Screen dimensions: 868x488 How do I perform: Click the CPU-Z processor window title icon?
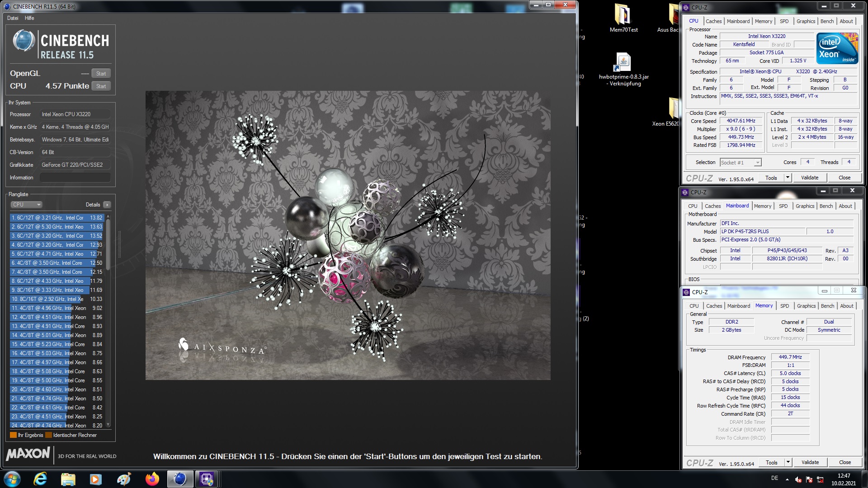coord(686,7)
